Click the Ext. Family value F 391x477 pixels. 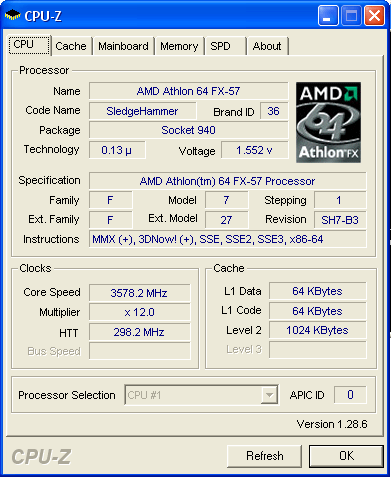point(110,220)
